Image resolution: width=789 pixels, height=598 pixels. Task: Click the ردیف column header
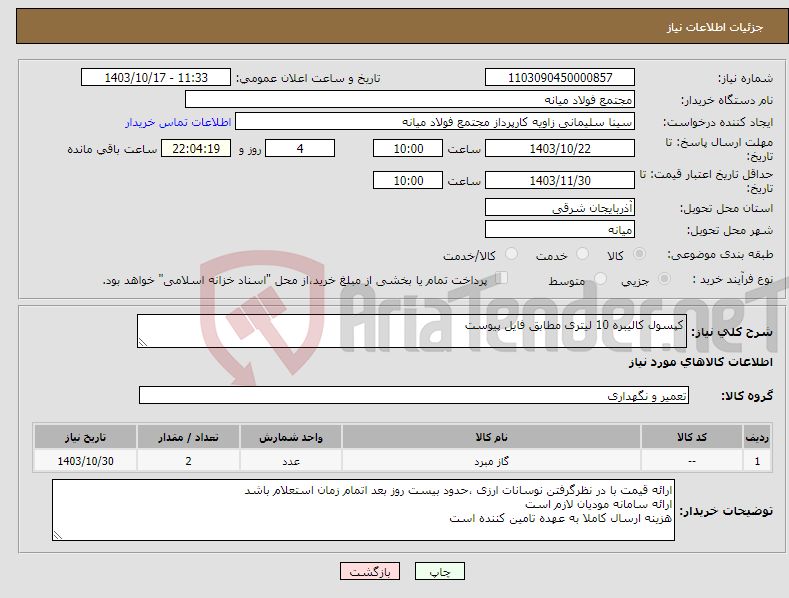[x=757, y=437]
